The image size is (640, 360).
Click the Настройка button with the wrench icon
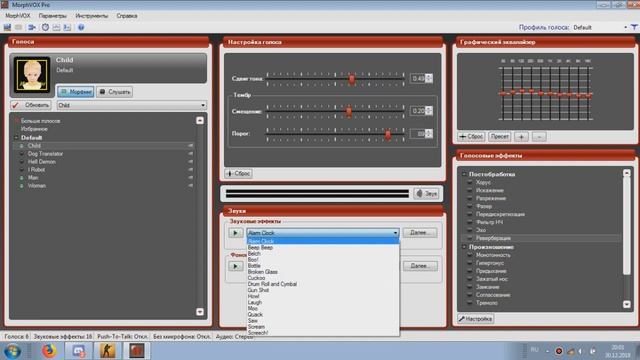pyautogui.click(x=476, y=319)
